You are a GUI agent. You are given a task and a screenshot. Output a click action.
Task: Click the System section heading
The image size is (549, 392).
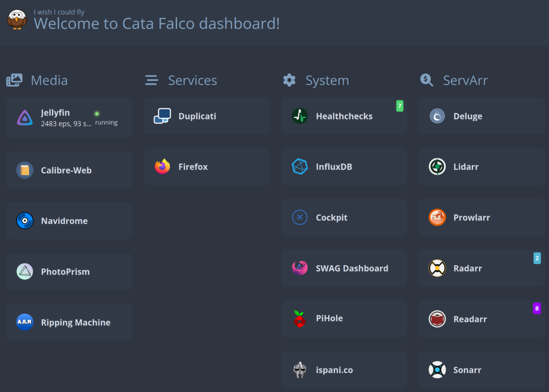(327, 80)
